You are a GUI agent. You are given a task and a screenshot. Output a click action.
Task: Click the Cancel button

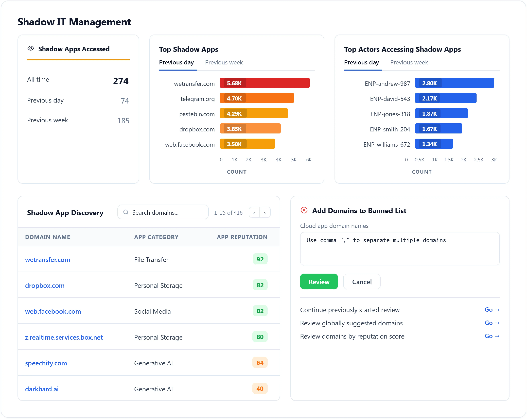pos(362,282)
